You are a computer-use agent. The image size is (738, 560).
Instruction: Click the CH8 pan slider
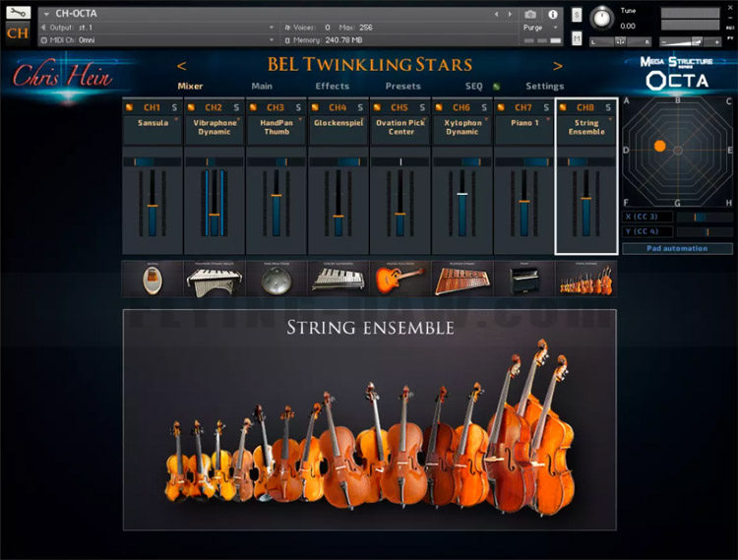[586, 161]
